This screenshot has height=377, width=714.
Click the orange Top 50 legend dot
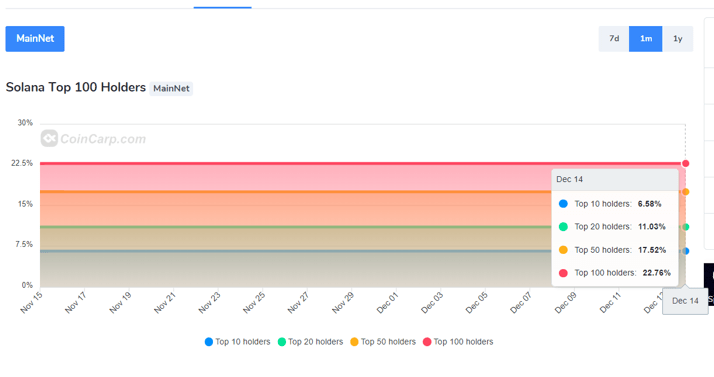tap(354, 342)
